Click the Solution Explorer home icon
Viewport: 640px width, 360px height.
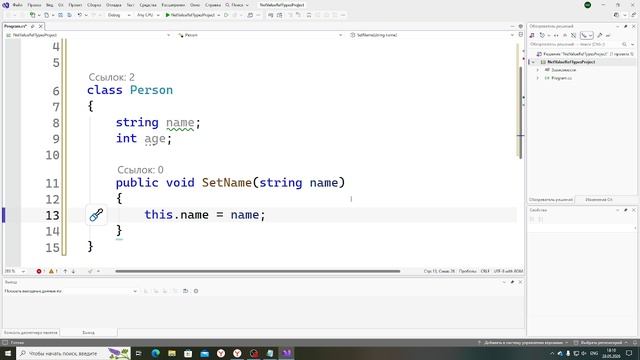click(x=532, y=36)
